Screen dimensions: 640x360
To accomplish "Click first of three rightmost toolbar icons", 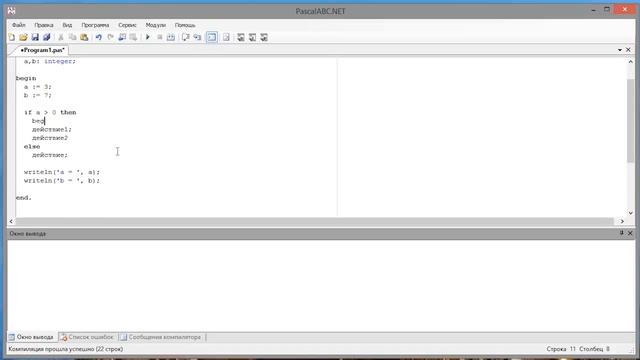I will tap(241, 38).
